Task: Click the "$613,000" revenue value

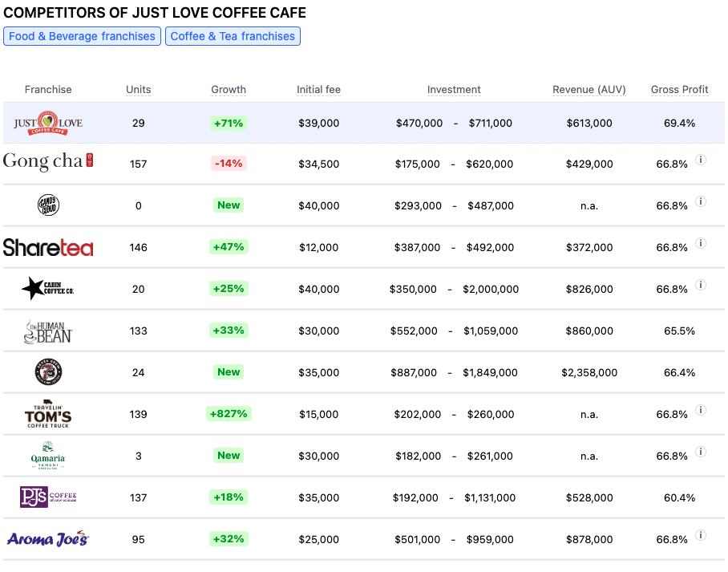Action: click(x=589, y=123)
